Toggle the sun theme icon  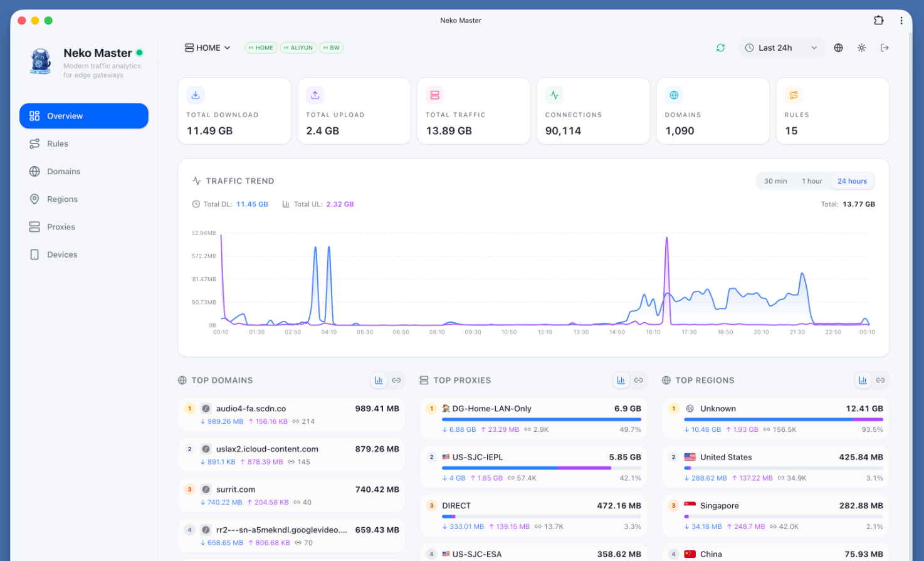pos(861,48)
